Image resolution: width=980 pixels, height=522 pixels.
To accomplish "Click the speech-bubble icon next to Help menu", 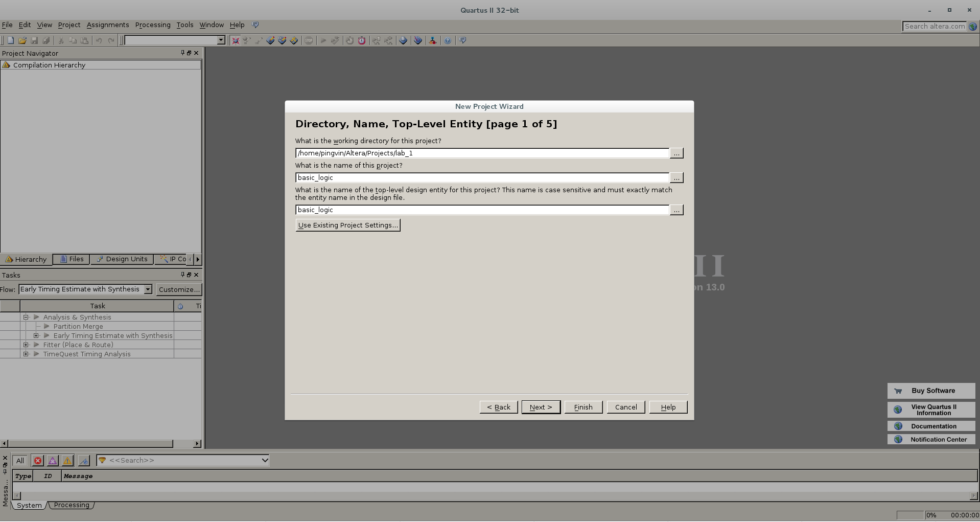I will tap(255, 25).
